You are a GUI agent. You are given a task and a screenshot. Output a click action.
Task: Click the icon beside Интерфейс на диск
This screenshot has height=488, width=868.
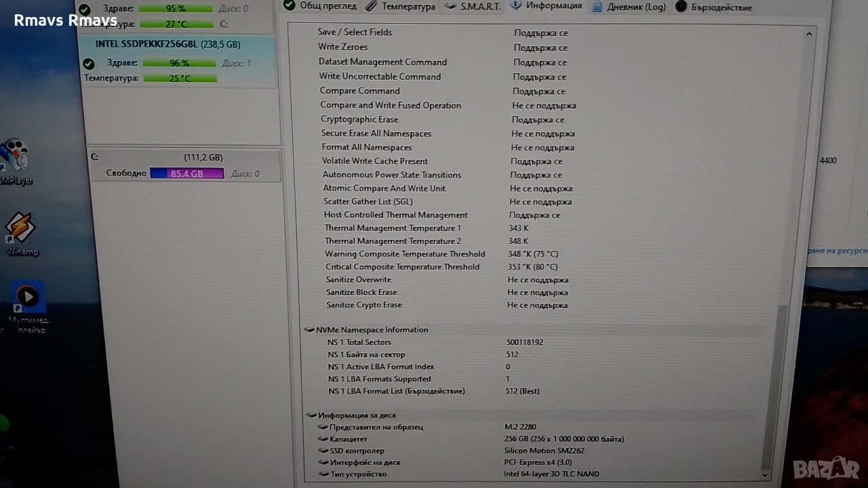click(x=323, y=462)
